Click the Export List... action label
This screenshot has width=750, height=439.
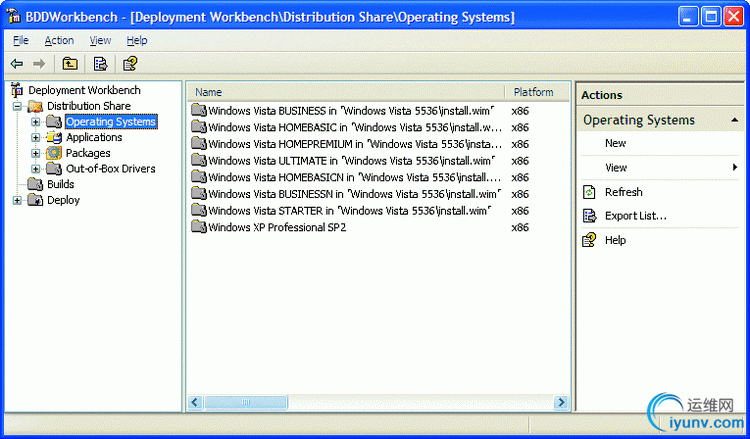[x=635, y=216]
